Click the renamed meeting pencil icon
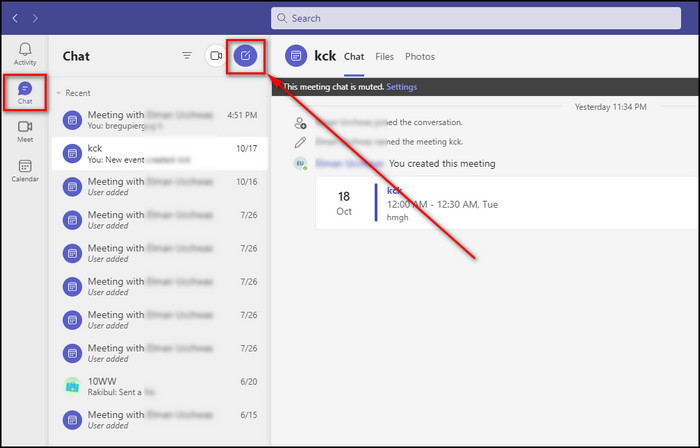Screen dimensions: 700x448 [x=300, y=142]
